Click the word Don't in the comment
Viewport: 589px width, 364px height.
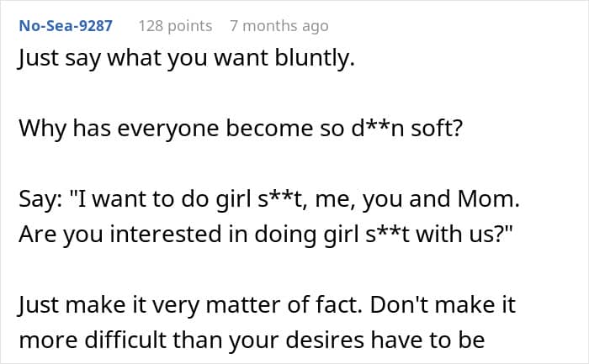(x=397, y=304)
